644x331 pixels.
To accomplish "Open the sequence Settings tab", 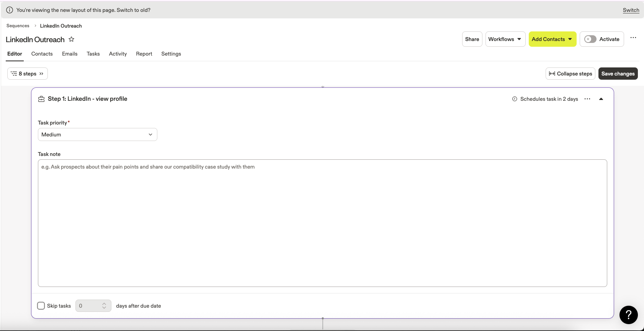I will pyautogui.click(x=171, y=54).
